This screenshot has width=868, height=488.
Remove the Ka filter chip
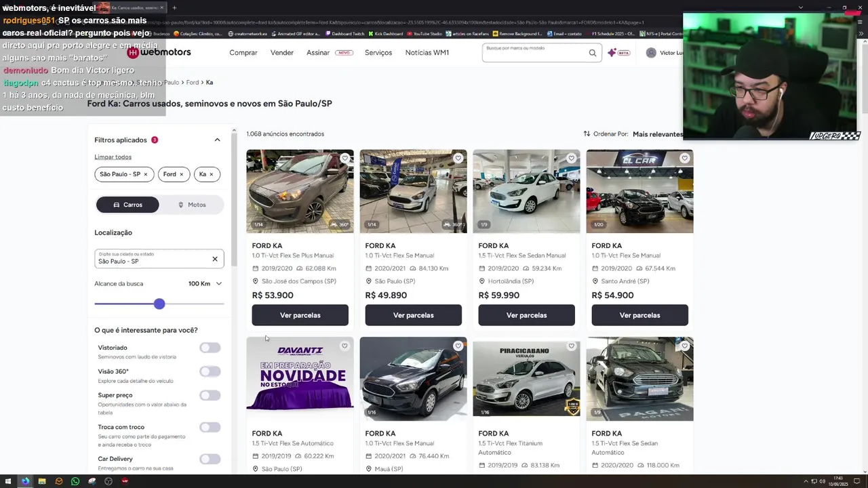coord(211,174)
